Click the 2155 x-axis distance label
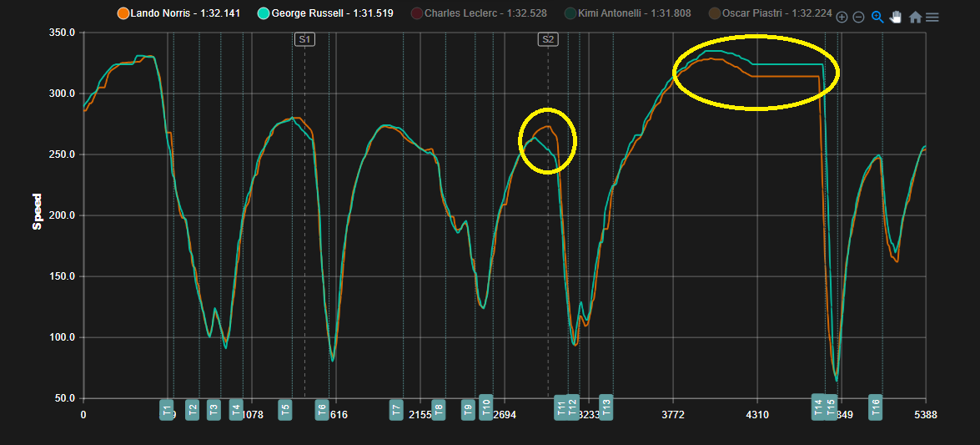 pos(420,414)
